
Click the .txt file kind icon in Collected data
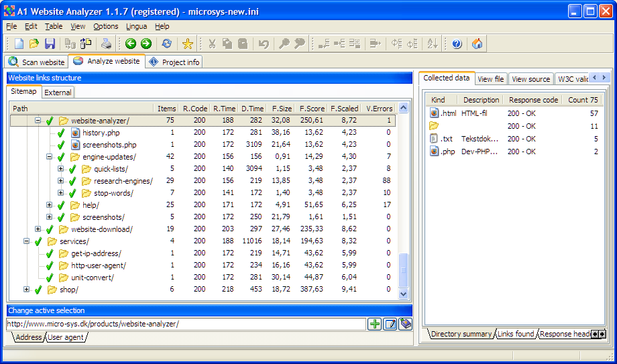click(434, 139)
